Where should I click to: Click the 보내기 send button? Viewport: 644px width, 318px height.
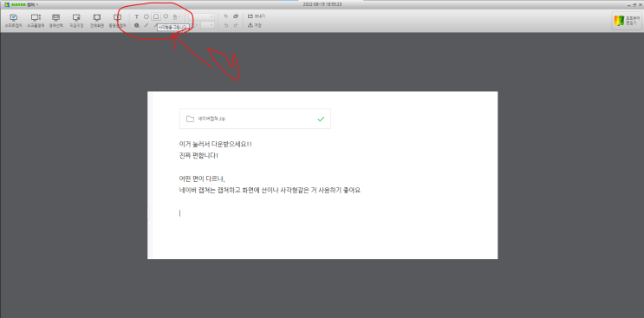click(x=257, y=16)
